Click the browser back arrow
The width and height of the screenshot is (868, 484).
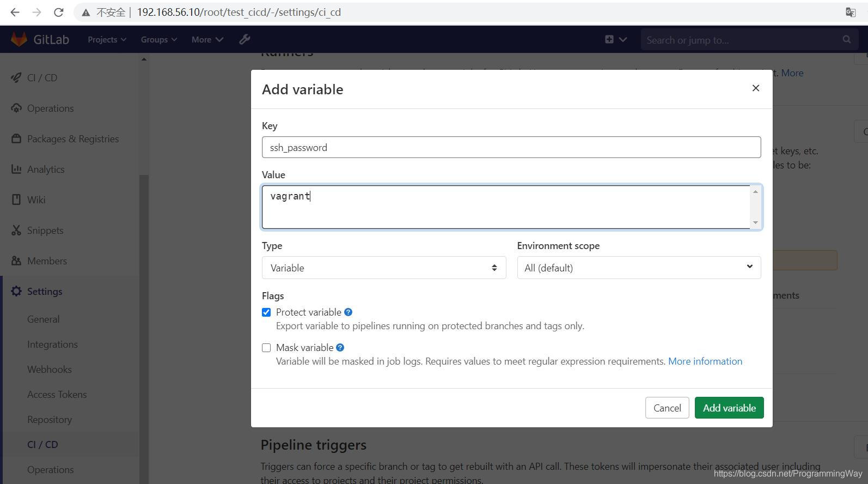point(15,12)
